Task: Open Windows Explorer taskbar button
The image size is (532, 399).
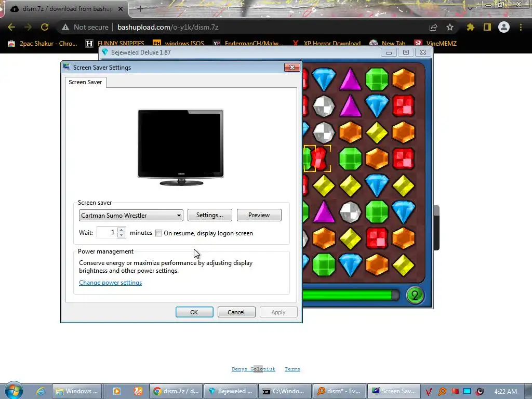Action: click(x=77, y=391)
